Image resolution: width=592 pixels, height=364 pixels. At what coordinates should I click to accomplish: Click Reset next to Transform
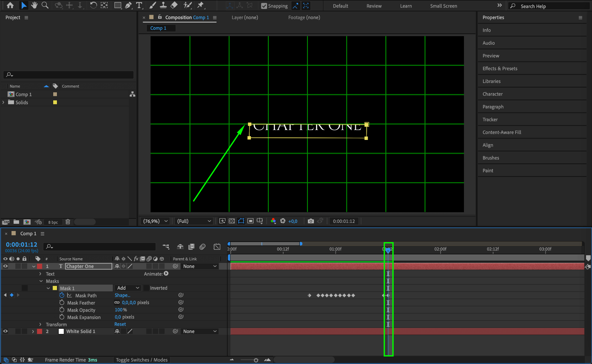120,324
